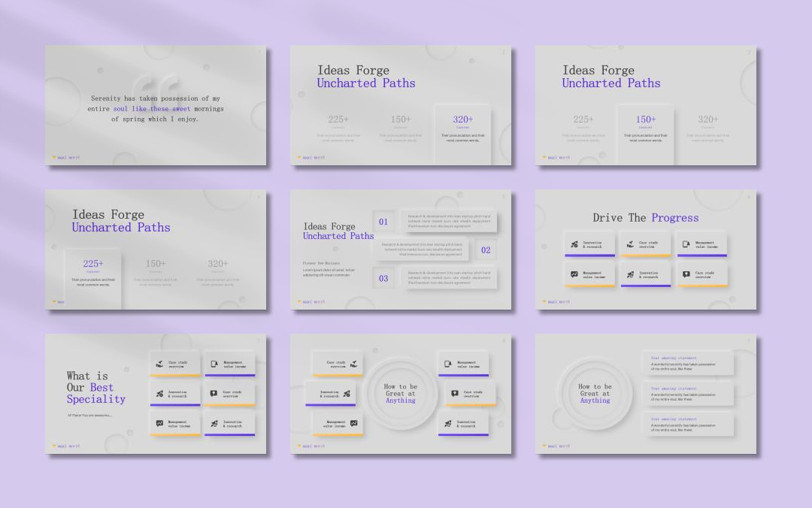Image resolution: width=812 pixels, height=508 pixels.
Task: Click the rocket icon on the top-left card of the Drive The Progress slide
Action: pos(574,244)
